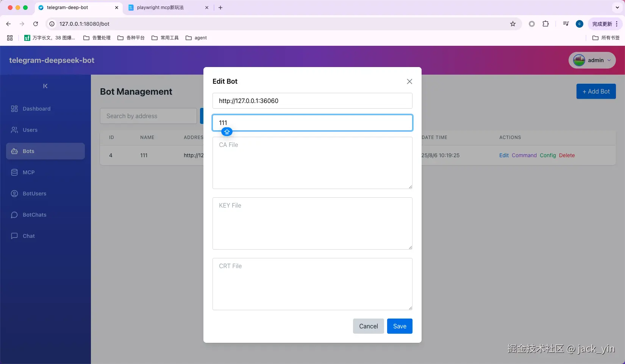Click the Users people icon

pos(14,130)
